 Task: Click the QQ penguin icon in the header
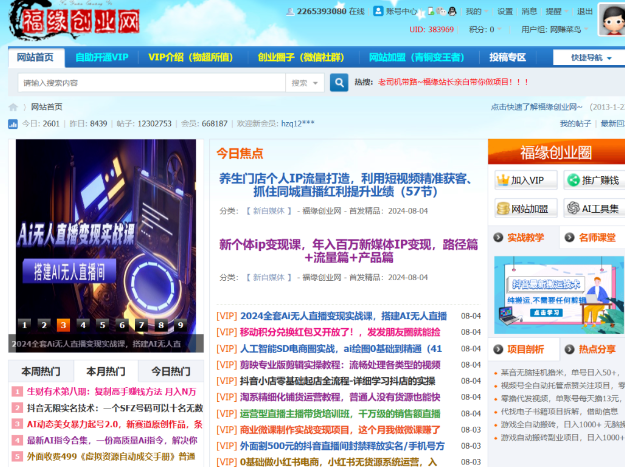(452, 11)
